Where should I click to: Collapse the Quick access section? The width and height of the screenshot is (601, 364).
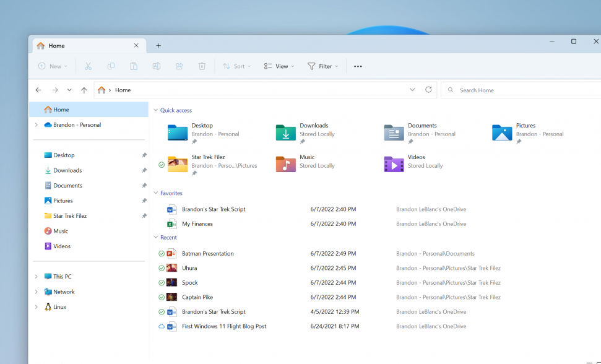156,110
